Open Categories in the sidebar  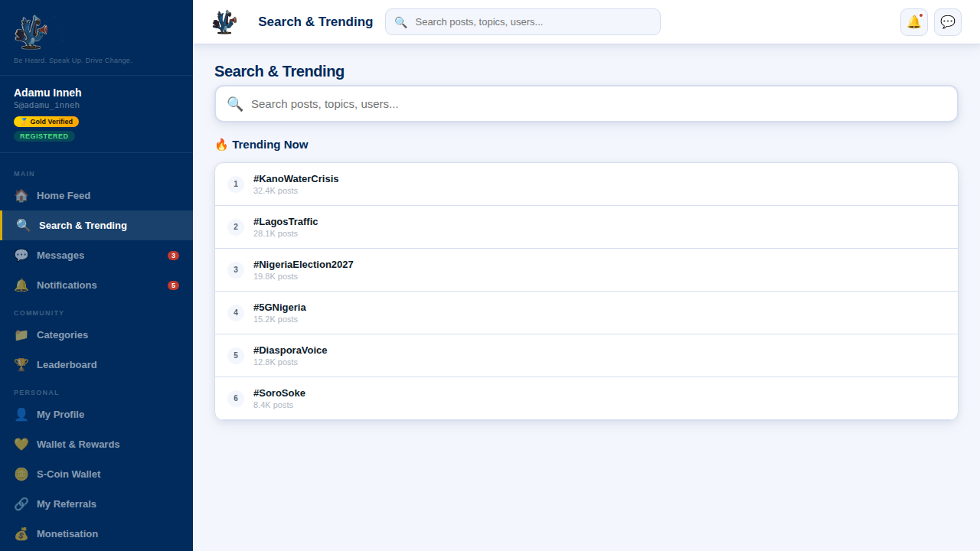click(x=96, y=335)
